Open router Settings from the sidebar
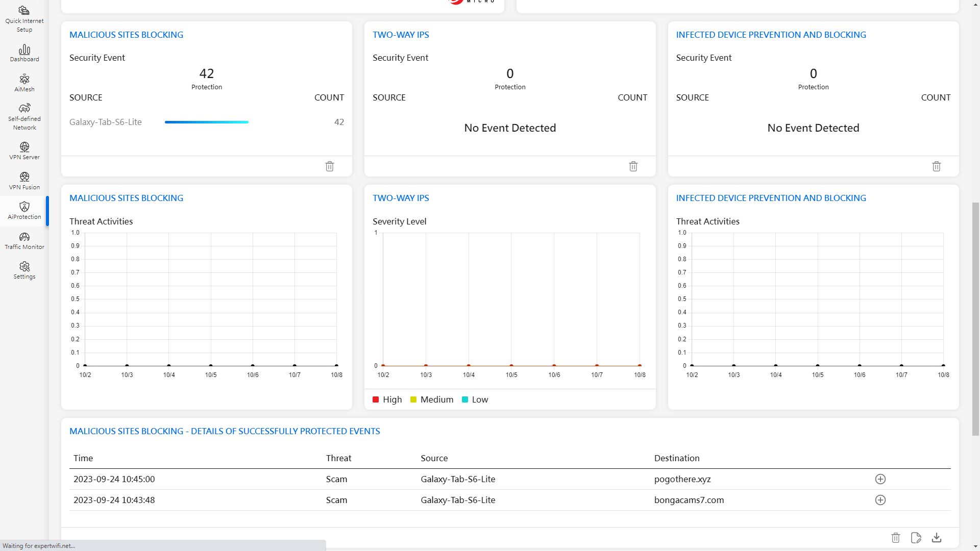 pos(24,270)
